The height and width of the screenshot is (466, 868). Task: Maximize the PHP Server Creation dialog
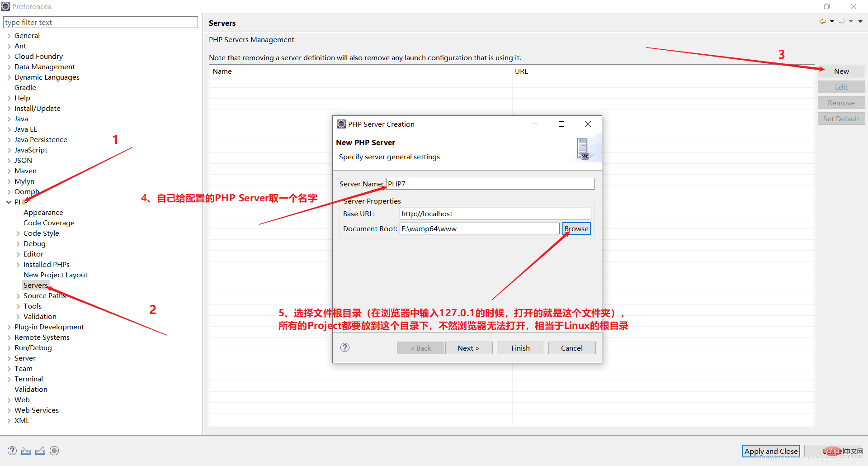point(561,124)
